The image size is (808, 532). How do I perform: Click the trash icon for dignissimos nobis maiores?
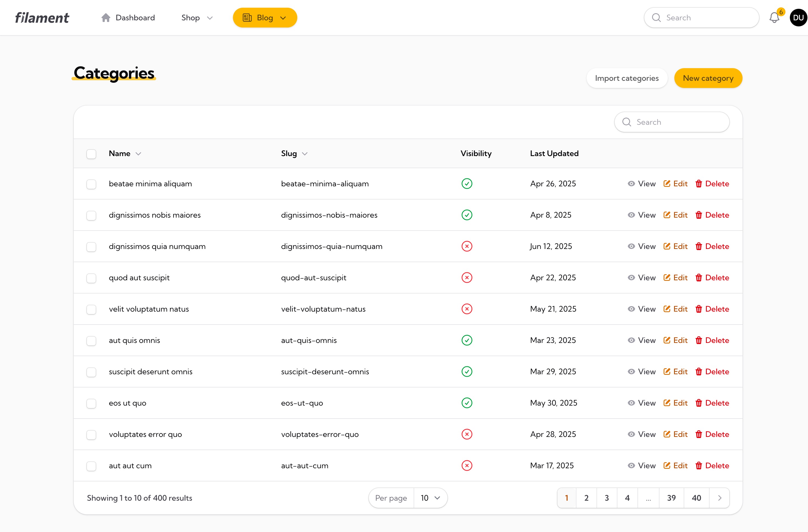[699, 215]
